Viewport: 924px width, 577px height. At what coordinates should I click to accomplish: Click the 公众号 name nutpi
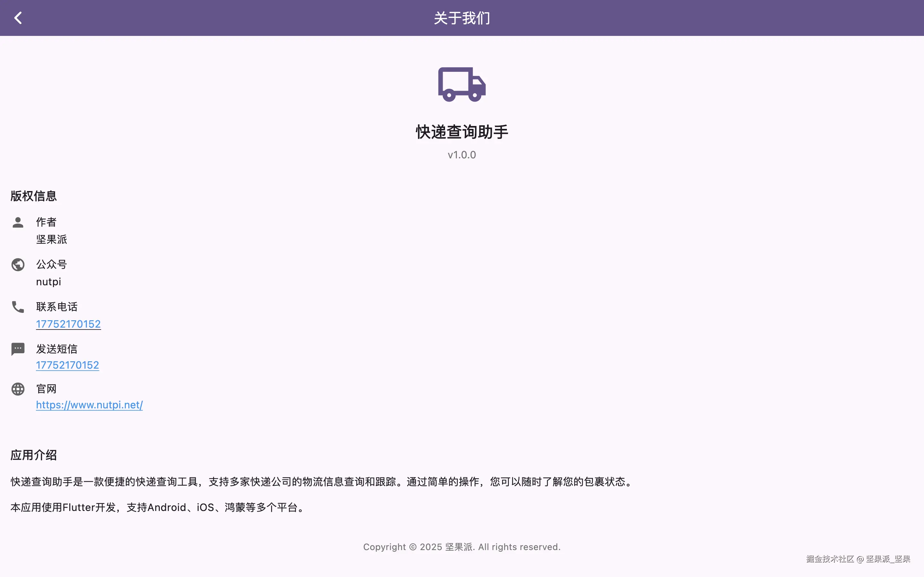[48, 282]
